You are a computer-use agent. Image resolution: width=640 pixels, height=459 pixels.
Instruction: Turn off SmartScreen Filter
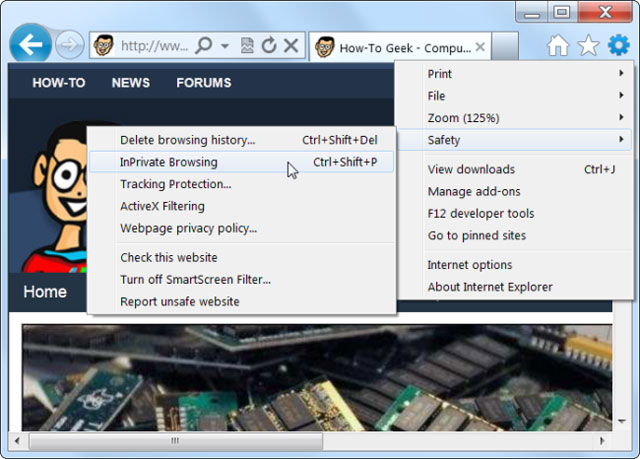195,279
